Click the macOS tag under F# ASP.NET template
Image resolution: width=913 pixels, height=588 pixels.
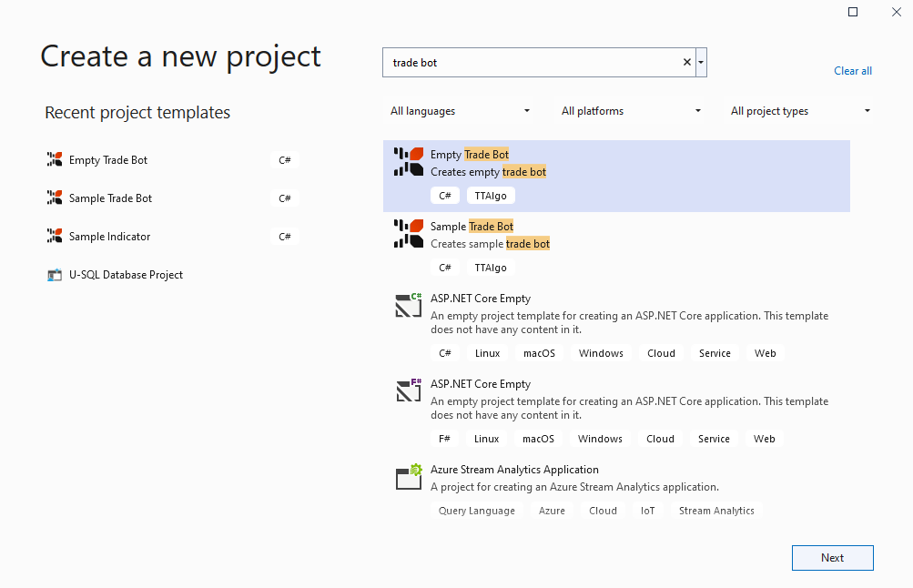(538, 439)
